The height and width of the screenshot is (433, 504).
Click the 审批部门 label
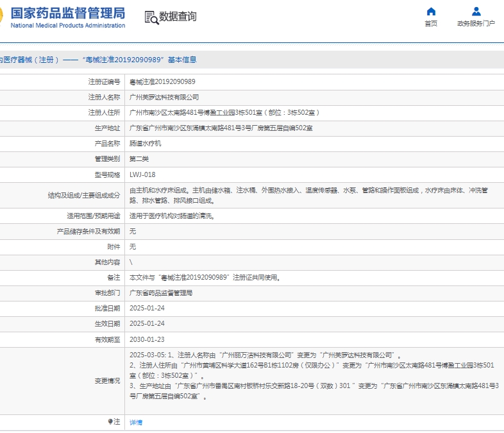coord(107,293)
